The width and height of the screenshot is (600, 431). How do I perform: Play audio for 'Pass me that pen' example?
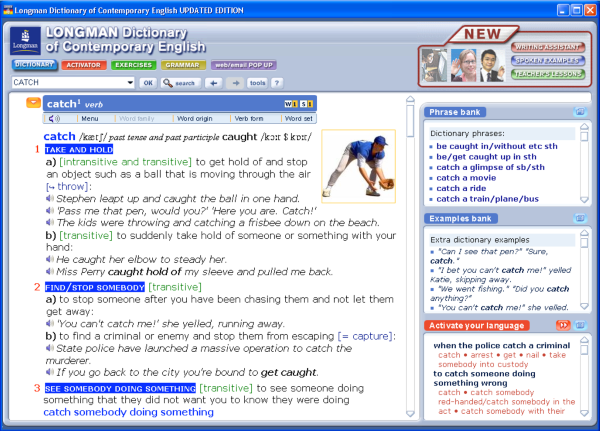[x=50, y=211]
